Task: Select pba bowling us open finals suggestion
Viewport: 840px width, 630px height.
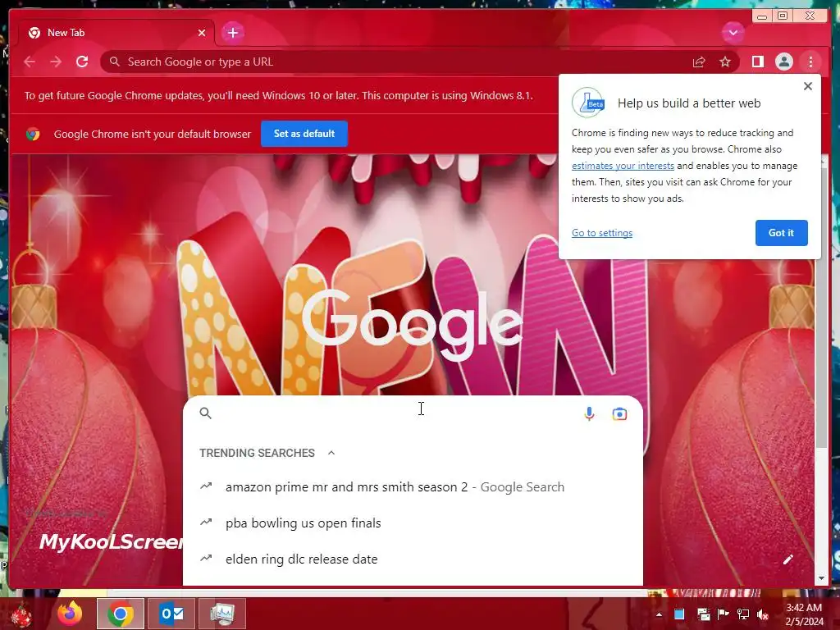Action: [413, 523]
